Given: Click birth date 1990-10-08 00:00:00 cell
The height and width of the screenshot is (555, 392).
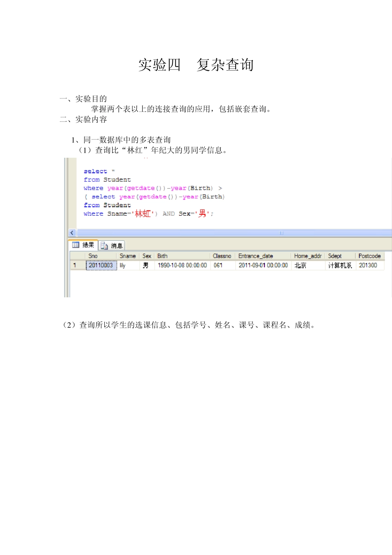Looking at the screenshot, I should point(182,266).
